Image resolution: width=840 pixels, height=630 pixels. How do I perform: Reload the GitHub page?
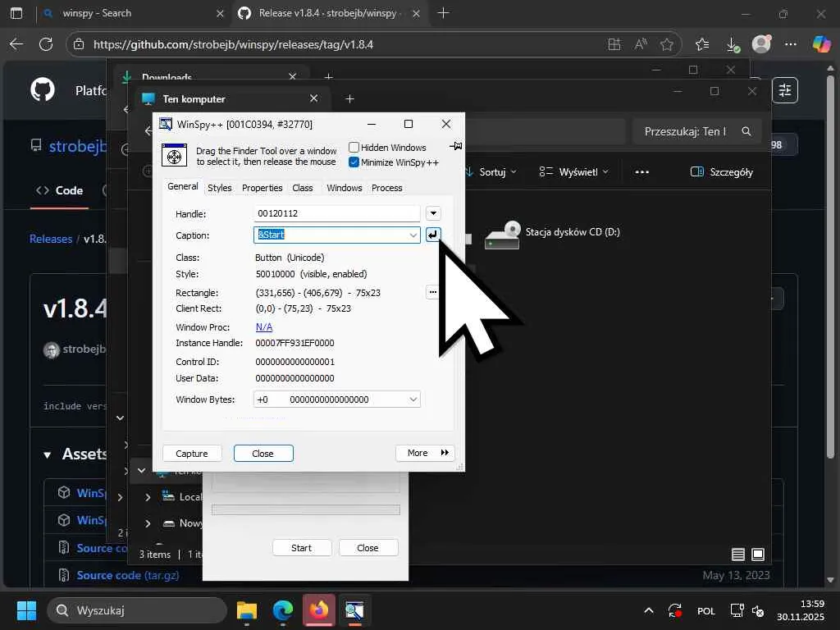[46, 44]
